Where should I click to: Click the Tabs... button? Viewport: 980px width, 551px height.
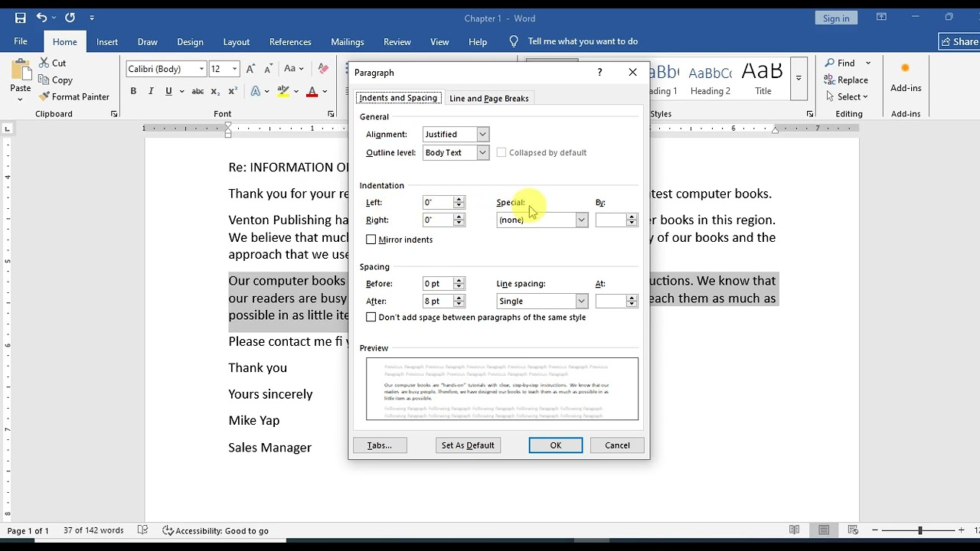coord(380,445)
